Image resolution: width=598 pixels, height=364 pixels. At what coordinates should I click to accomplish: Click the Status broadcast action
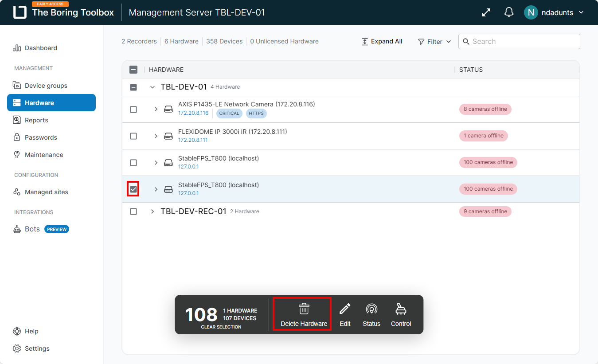coord(371,314)
